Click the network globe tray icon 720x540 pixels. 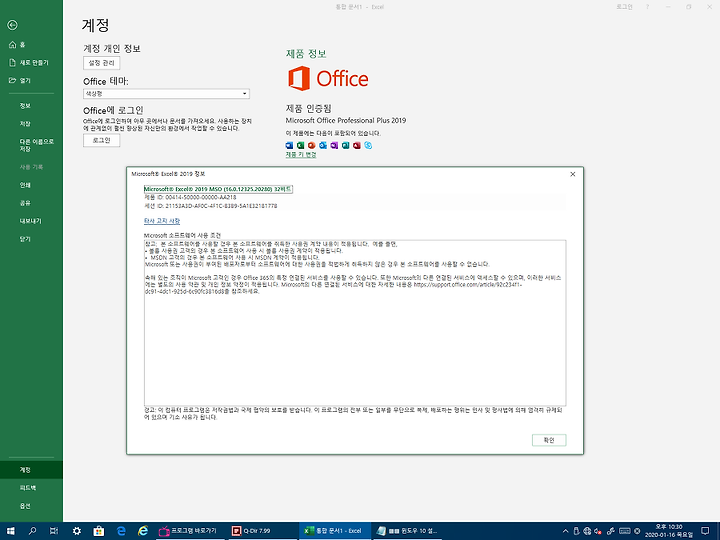[587, 531]
